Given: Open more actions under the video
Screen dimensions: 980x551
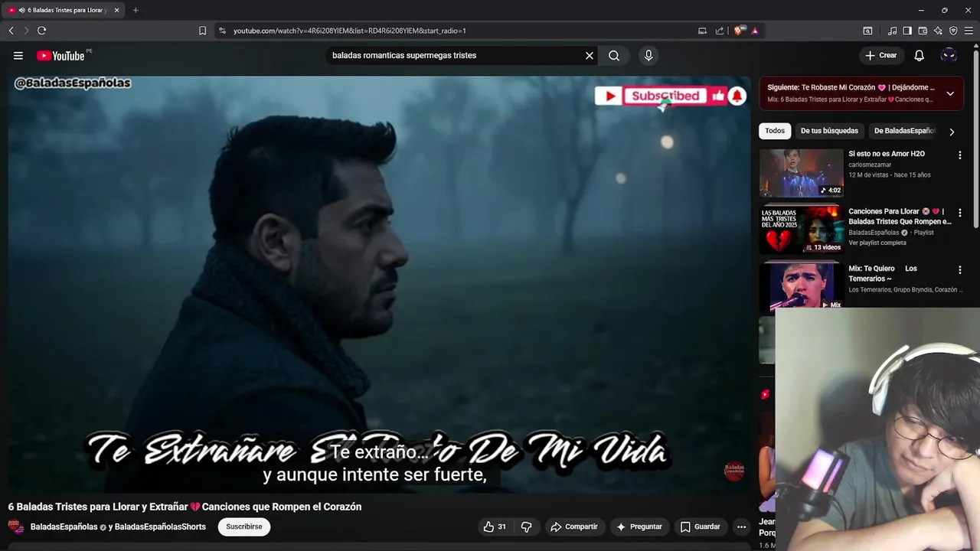Looking at the screenshot, I should 741,527.
